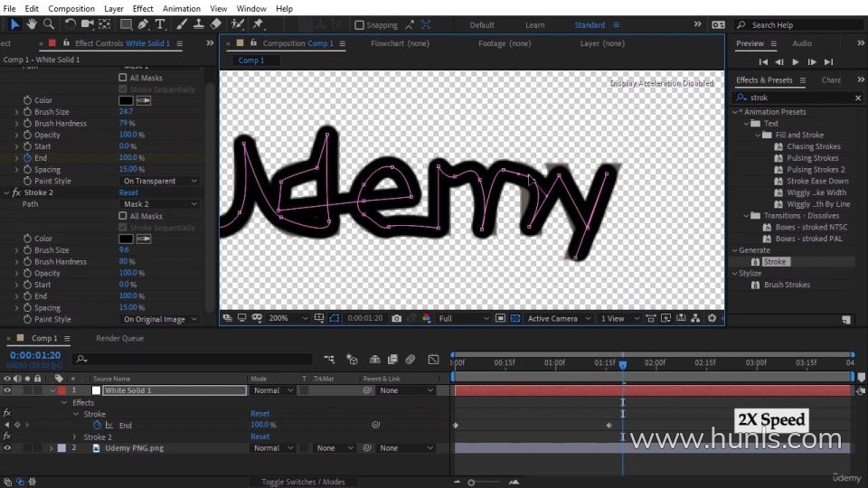Open the Effect menu
Viewport: 868px width, 488px height.
tap(143, 8)
